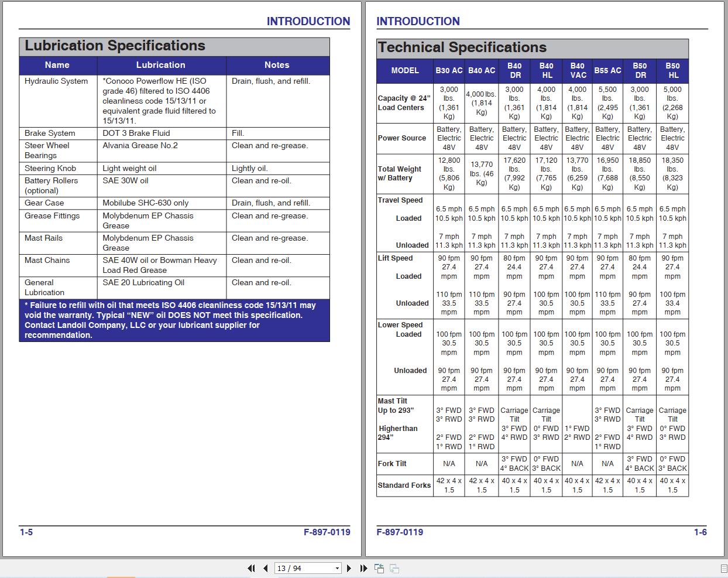Click the next view navigation icon
The width and height of the screenshot is (728, 578).
394,568
